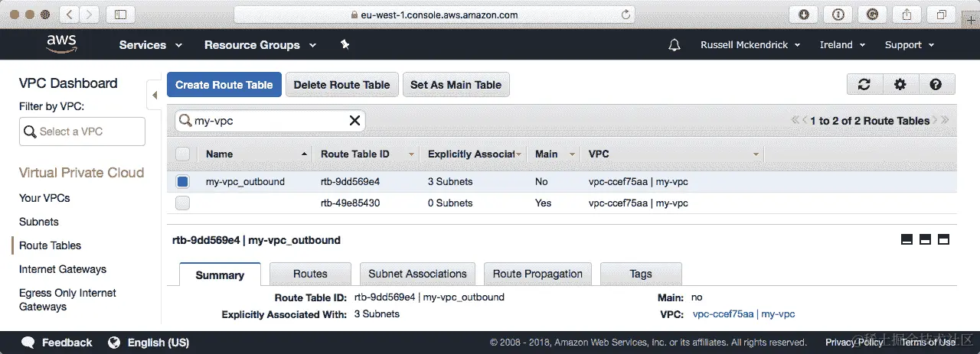Refresh the route tables list

(864, 85)
